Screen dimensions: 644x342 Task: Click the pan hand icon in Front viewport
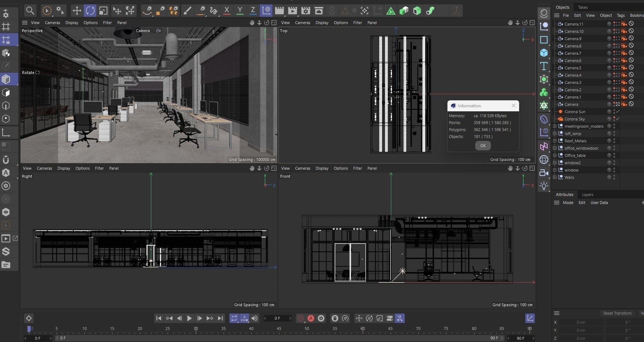point(510,168)
